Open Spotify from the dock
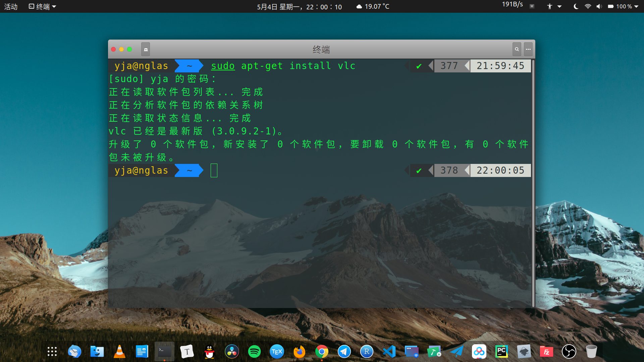The image size is (644, 362). coord(254,352)
